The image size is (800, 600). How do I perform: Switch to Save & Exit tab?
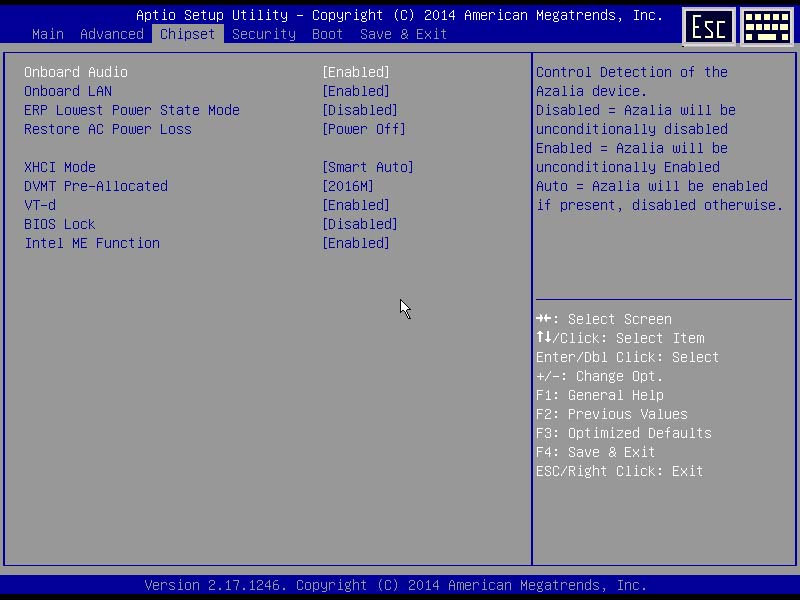(x=404, y=34)
